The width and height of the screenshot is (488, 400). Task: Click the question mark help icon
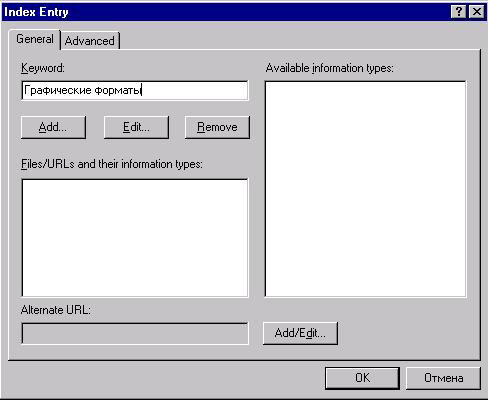(459, 12)
